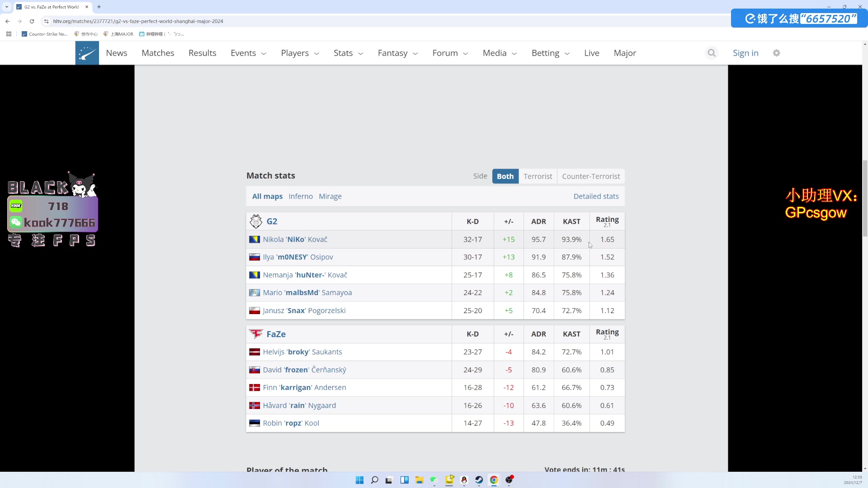
Task: Open Nikola 'NiKo' Kovač player page
Action: click(295, 239)
